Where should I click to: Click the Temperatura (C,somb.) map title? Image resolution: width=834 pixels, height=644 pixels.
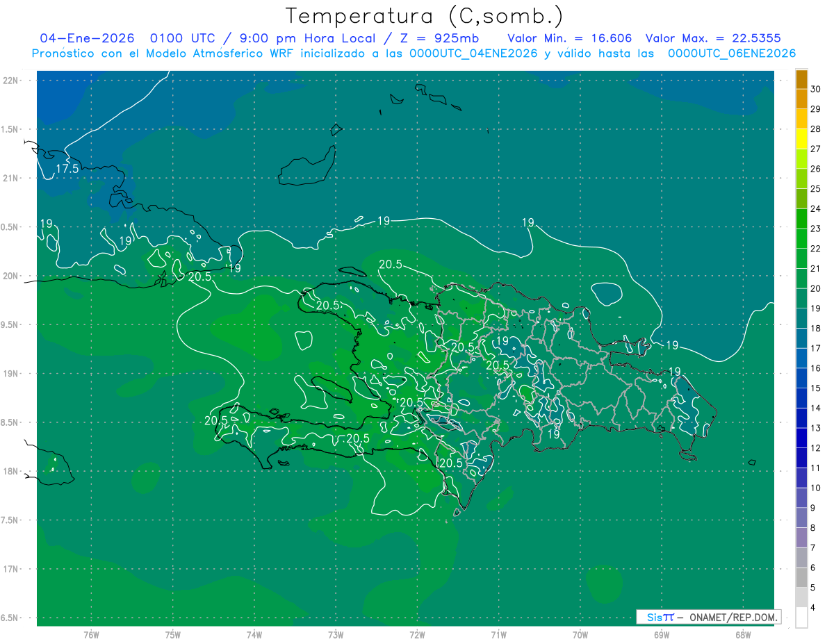point(424,16)
